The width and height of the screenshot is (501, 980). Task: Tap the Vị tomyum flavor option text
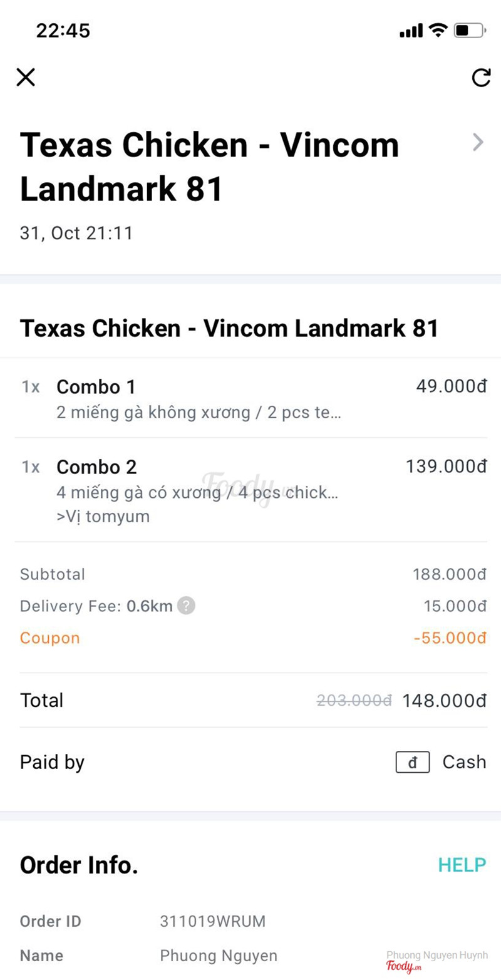(x=103, y=517)
